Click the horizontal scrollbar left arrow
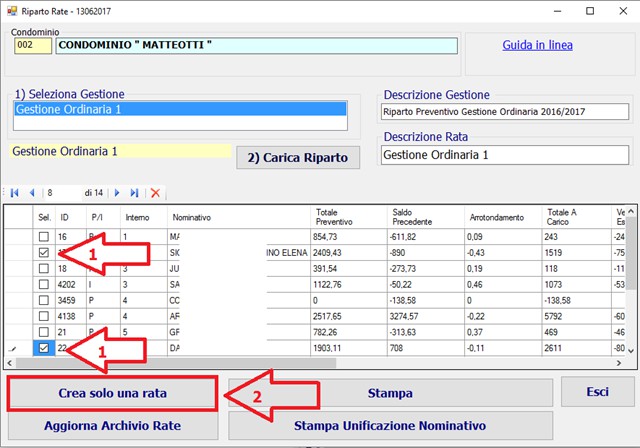 (x=9, y=363)
